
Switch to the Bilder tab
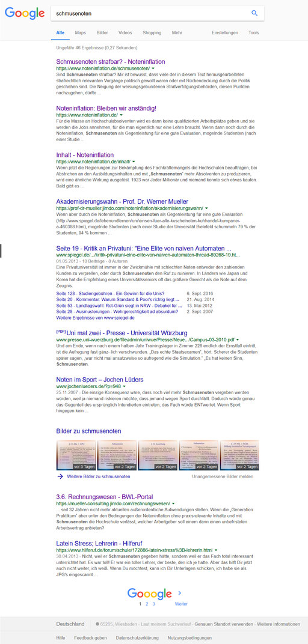click(102, 32)
